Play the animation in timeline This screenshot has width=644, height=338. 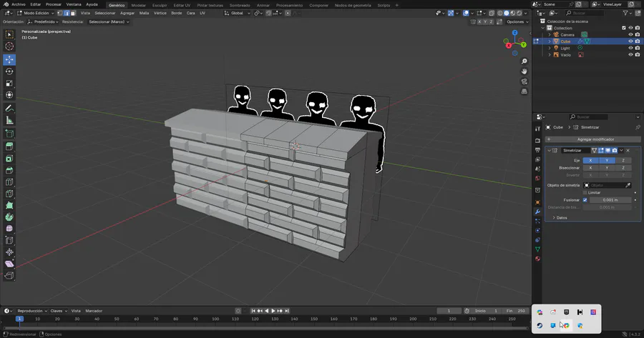click(x=273, y=311)
